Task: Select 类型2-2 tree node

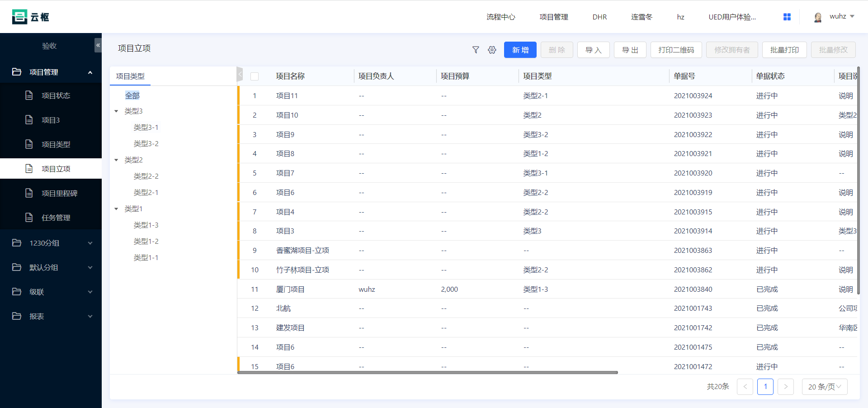Action: 146,176
